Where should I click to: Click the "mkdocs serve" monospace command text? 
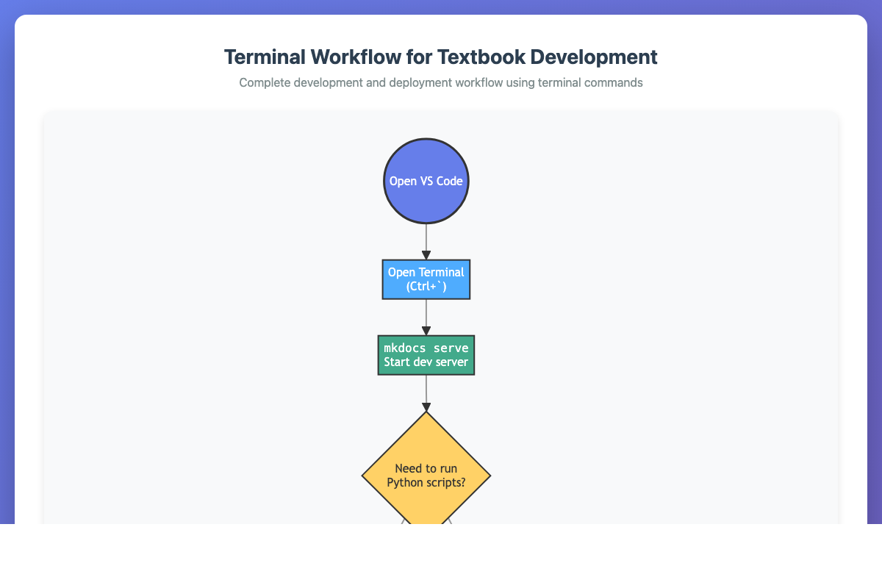(426, 348)
